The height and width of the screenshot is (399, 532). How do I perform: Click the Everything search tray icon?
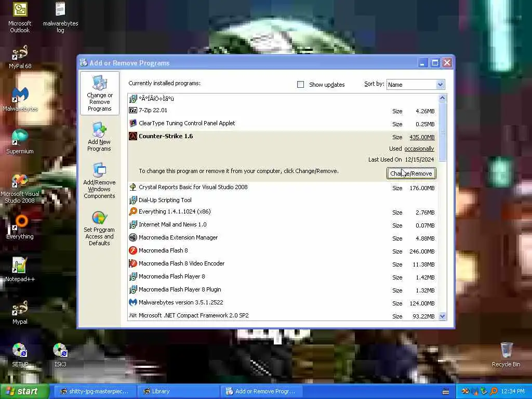[x=494, y=392]
